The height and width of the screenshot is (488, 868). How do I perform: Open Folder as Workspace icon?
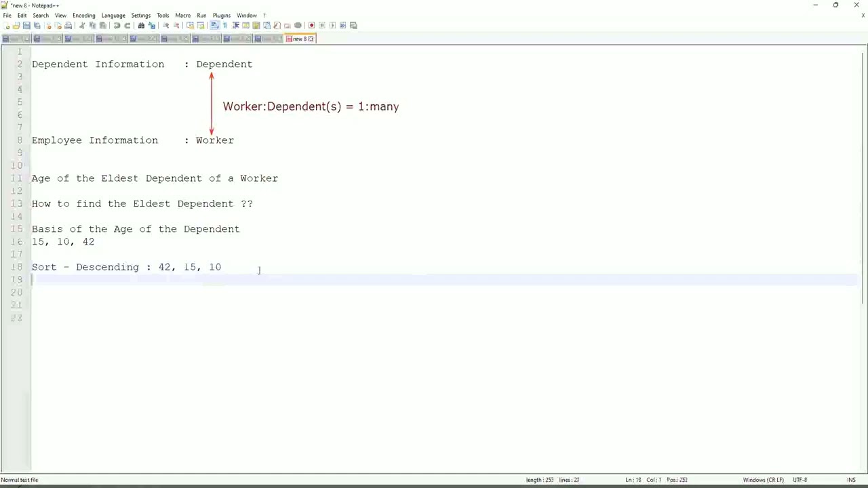pos(287,25)
